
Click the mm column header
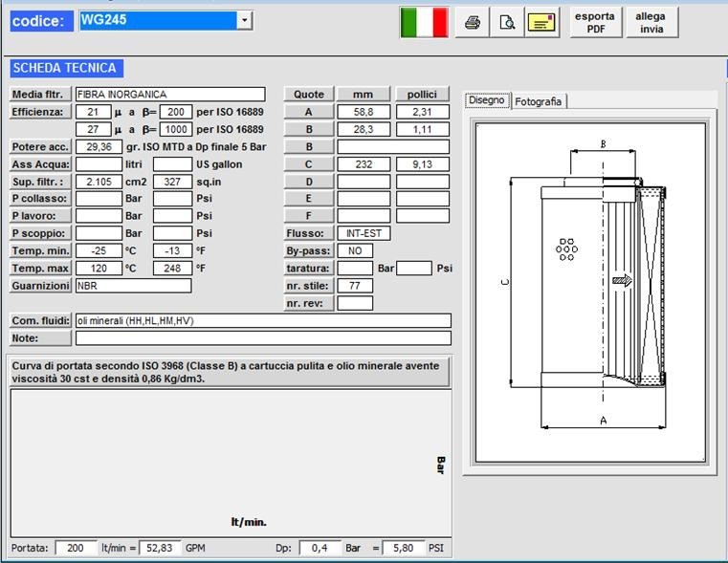coord(364,95)
